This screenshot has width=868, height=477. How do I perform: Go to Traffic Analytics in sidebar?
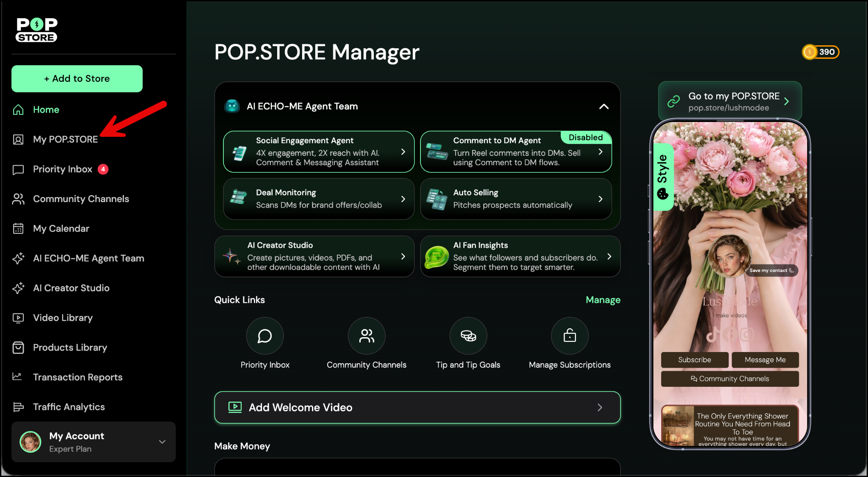(69, 407)
